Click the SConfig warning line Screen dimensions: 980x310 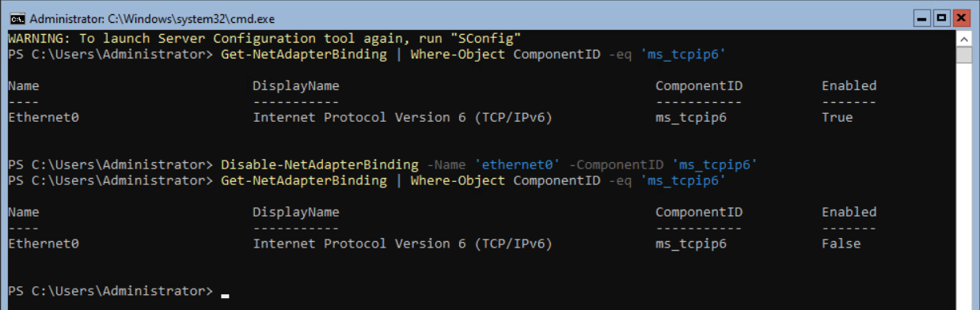pyautogui.click(x=264, y=38)
